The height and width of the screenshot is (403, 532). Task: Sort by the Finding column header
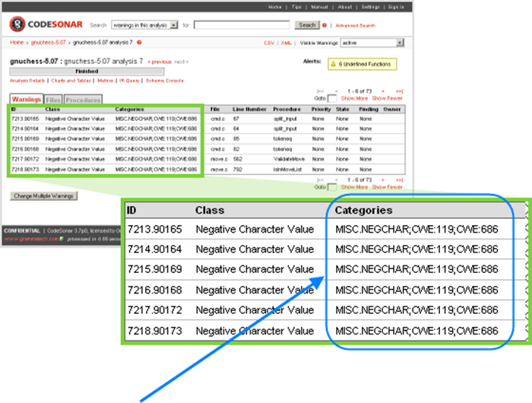pyautogui.click(x=369, y=109)
